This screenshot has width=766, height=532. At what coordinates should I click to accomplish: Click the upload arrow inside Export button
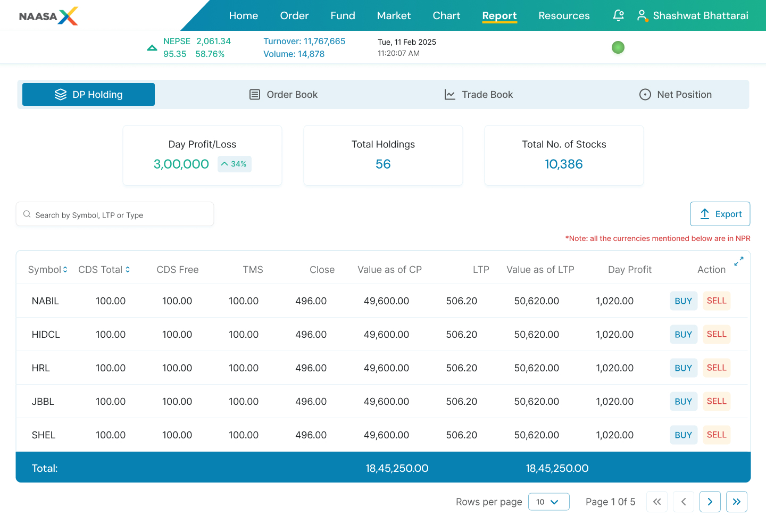click(x=705, y=214)
